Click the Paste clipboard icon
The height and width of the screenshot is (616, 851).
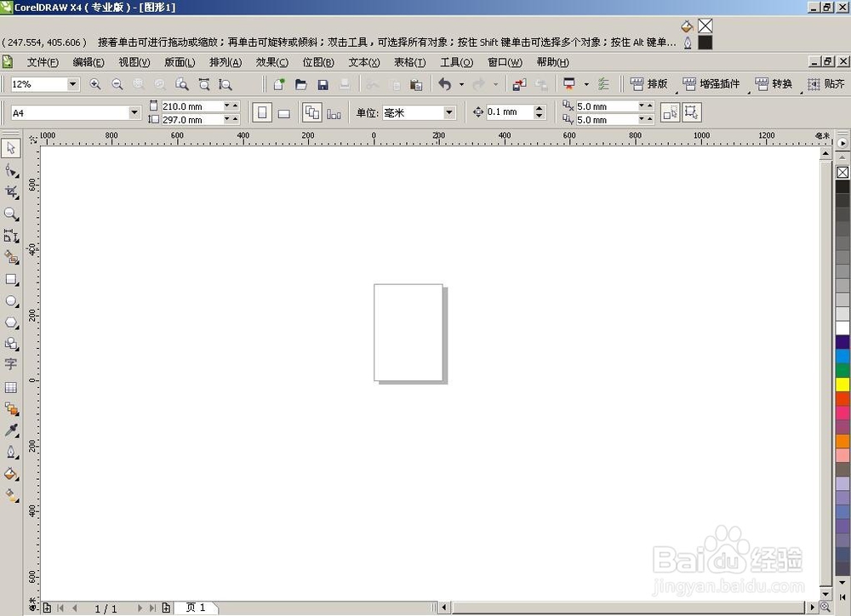[416, 84]
